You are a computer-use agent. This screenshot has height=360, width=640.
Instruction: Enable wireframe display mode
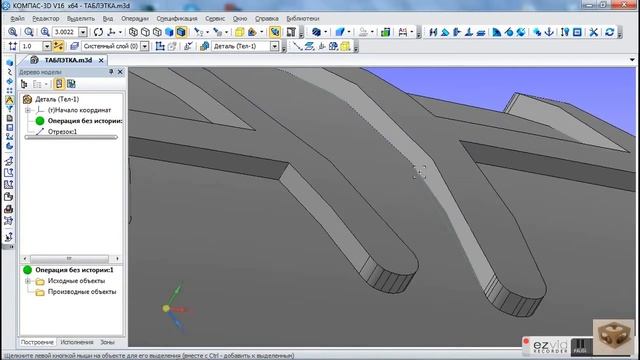(133, 32)
